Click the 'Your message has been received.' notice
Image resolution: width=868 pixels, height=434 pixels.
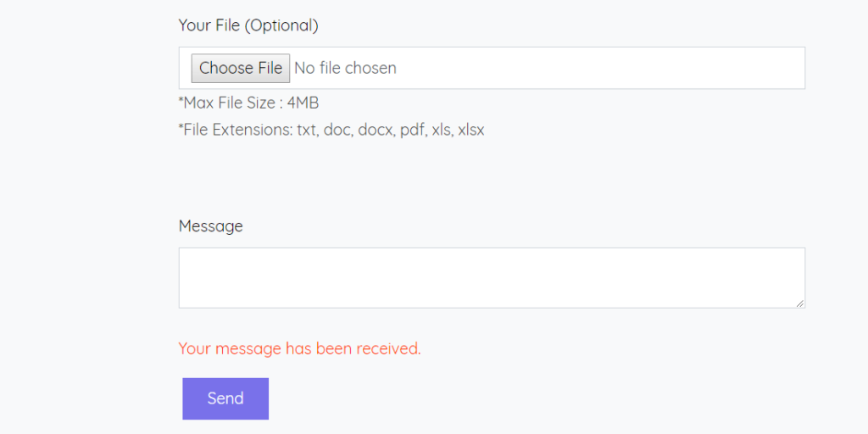(x=299, y=348)
